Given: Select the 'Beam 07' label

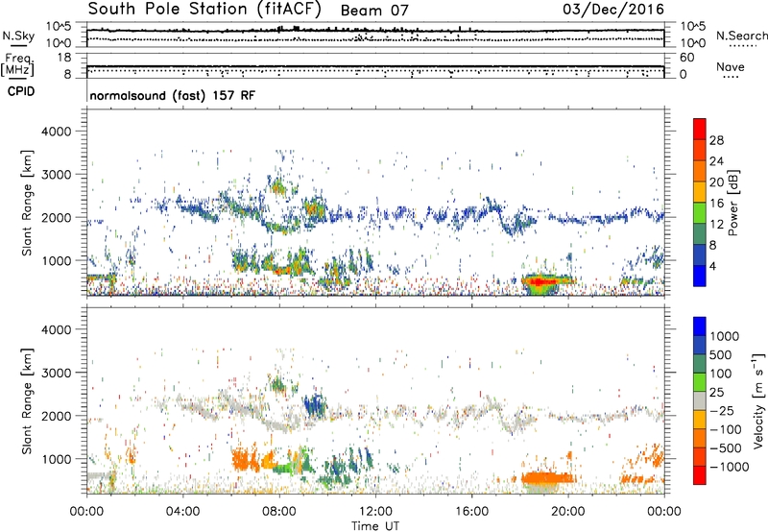Looking at the screenshot, I should pyautogui.click(x=374, y=11).
